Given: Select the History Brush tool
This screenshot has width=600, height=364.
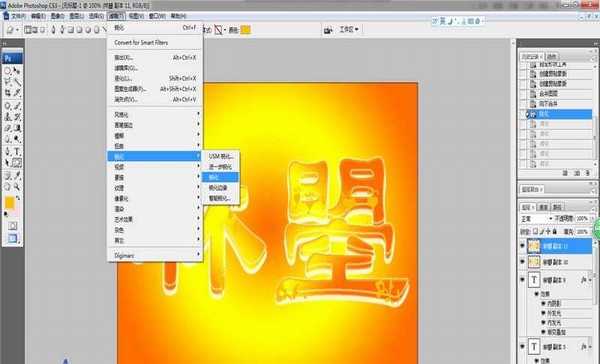Looking at the screenshot, I should [x=17, y=117].
